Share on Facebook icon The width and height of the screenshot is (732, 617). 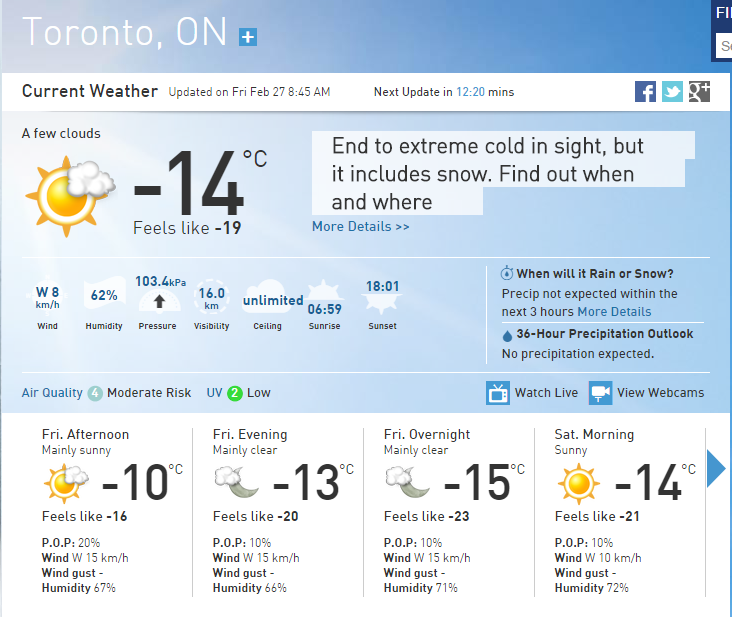click(x=645, y=91)
